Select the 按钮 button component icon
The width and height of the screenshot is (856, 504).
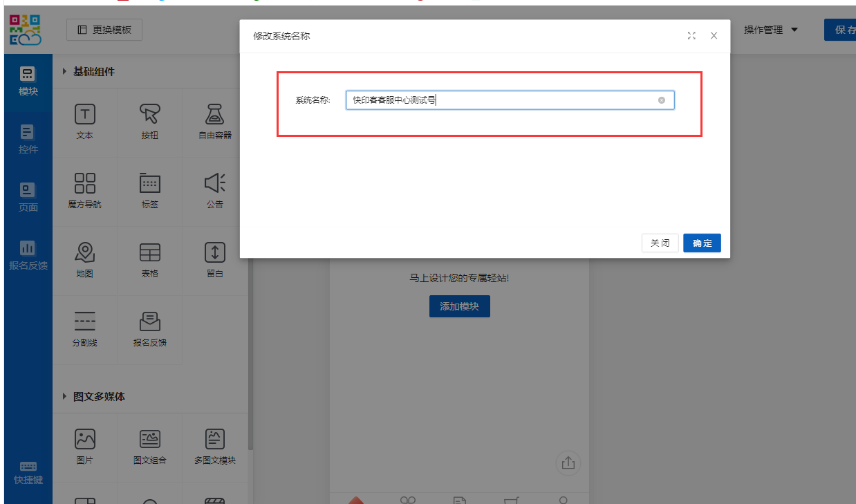pos(149,115)
